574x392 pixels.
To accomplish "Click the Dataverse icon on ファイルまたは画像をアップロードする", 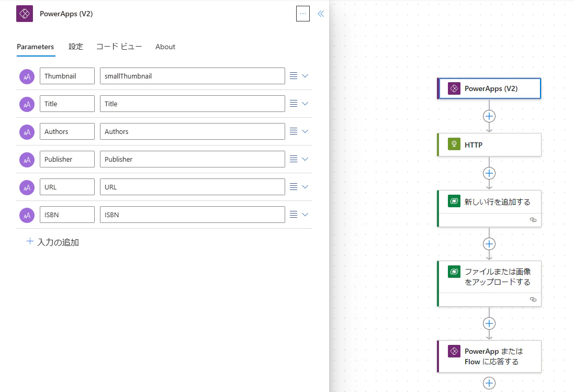I will (454, 272).
